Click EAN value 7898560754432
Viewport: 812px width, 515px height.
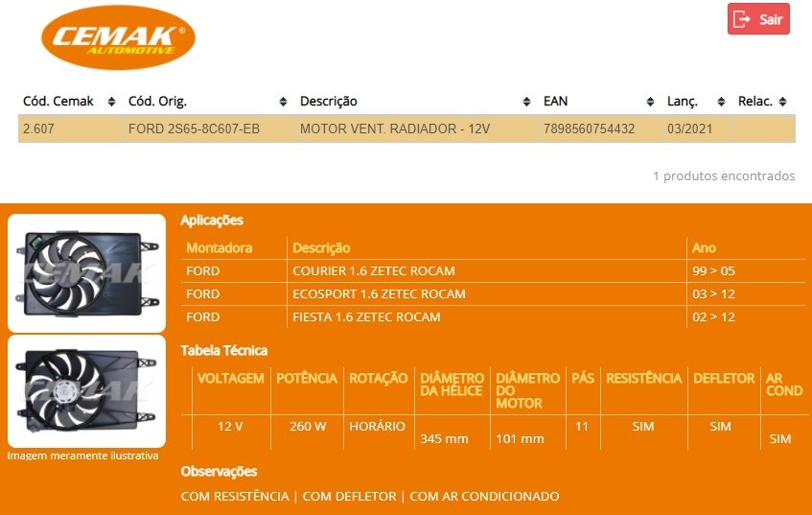pyautogui.click(x=589, y=129)
